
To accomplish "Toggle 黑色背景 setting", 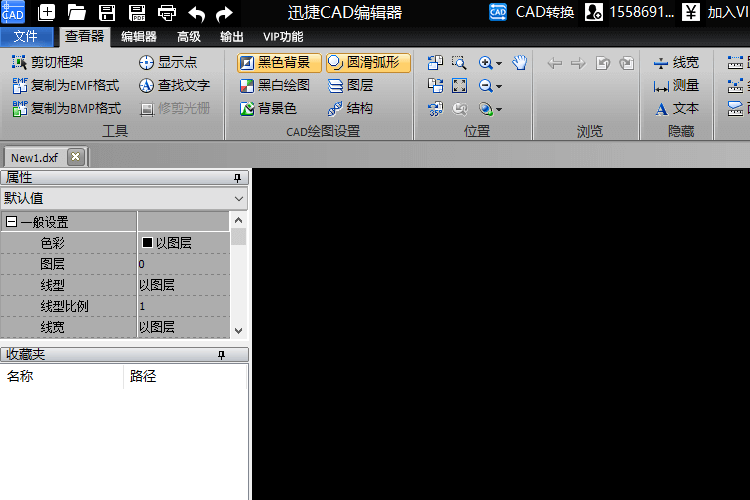I will click(x=279, y=63).
